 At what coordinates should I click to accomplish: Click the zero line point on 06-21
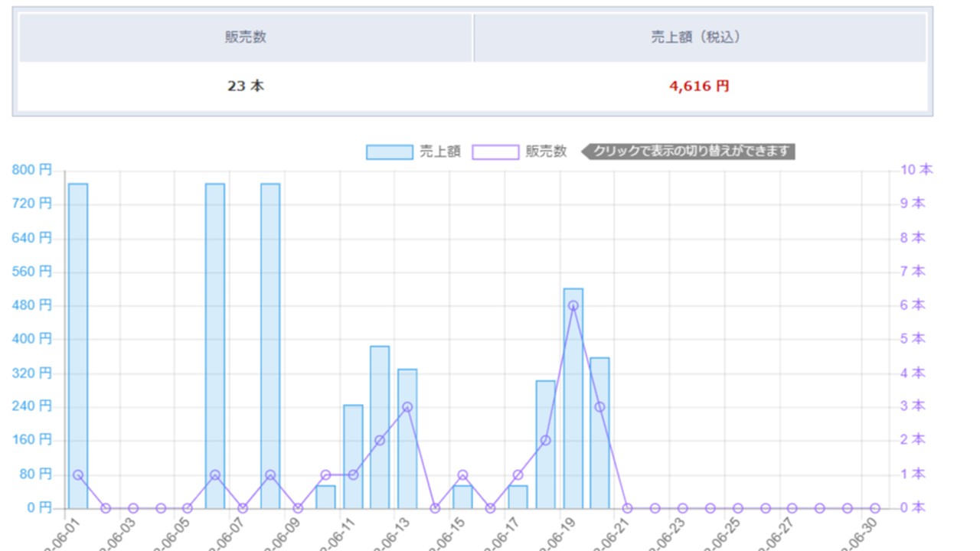pos(628,508)
